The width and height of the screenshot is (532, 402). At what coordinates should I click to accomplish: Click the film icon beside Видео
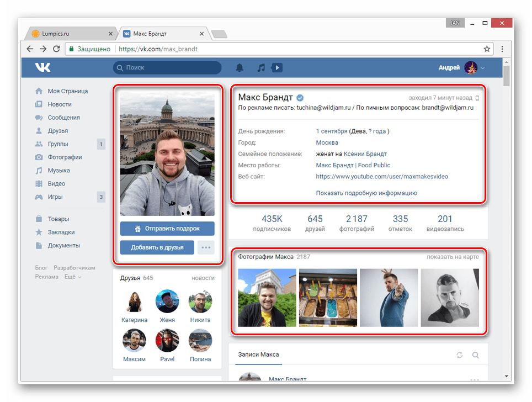coord(39,184)
